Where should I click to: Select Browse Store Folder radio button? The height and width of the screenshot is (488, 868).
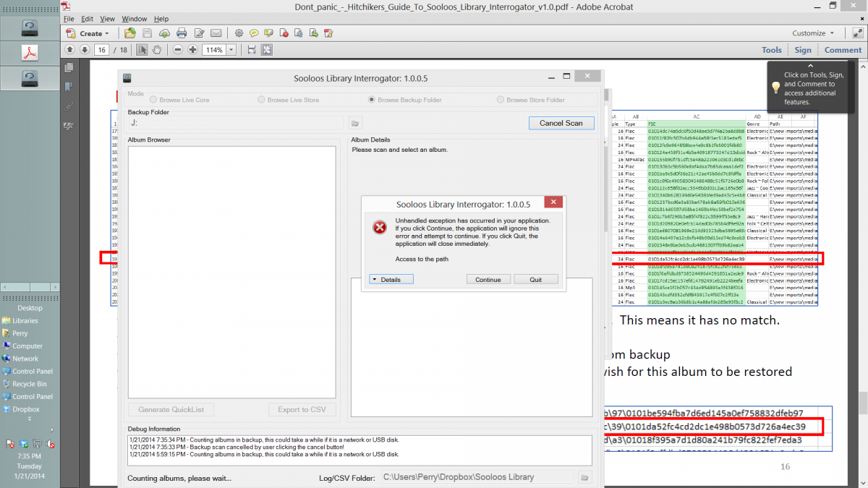click(x=500, y=100)
